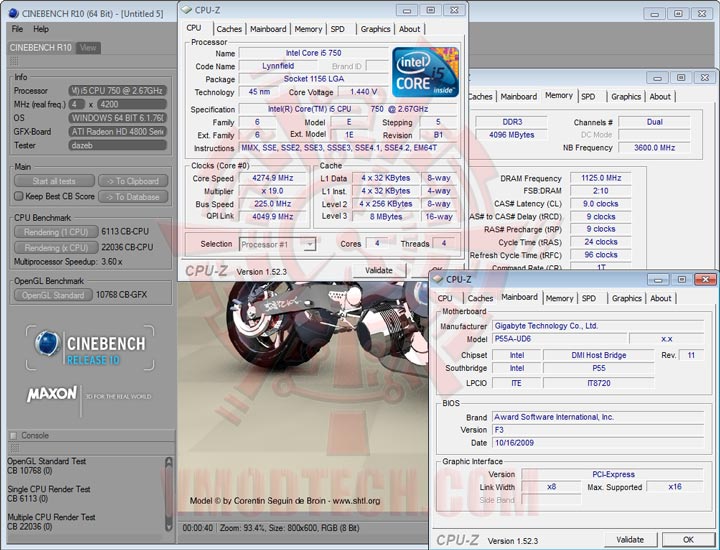Toggle the Console checkbox
The height and width of the screenshot is (550, 720).
tap(14, 435)
